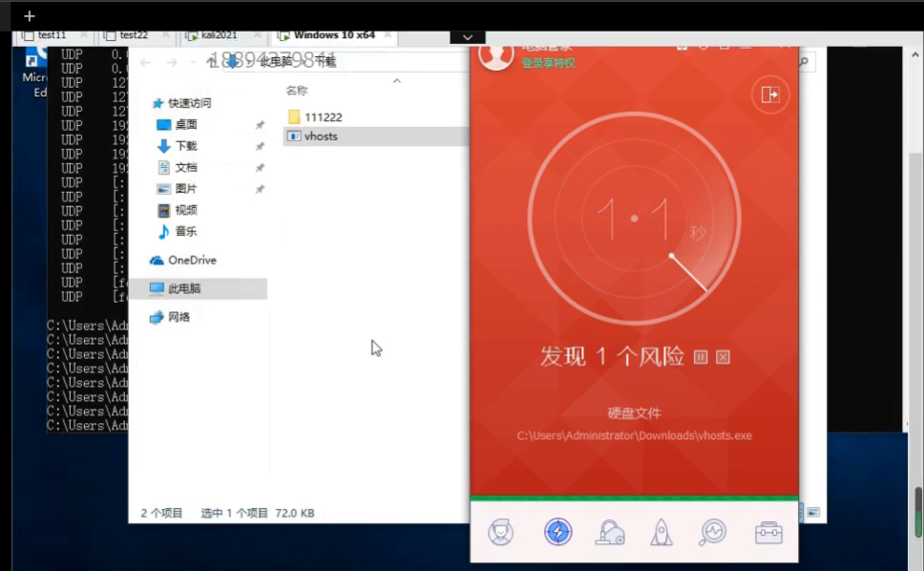Click the pin icon next to 文档

click(260, 168)
